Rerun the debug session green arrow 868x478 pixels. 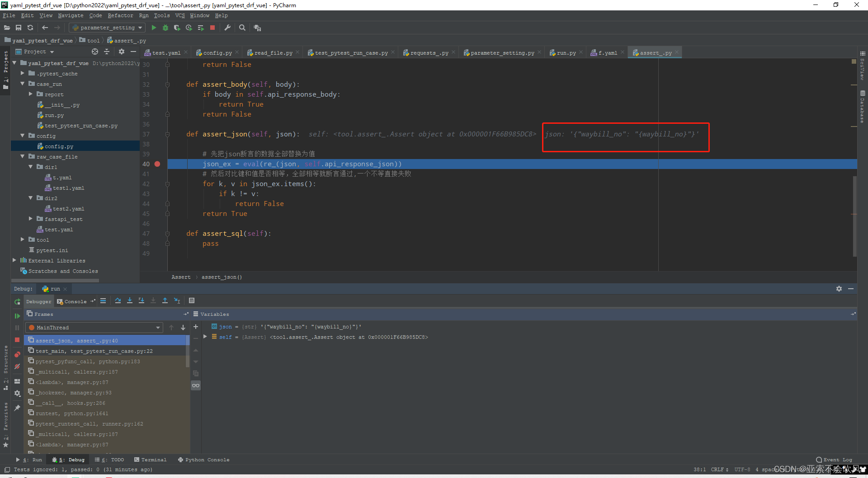tap(17, 301)
